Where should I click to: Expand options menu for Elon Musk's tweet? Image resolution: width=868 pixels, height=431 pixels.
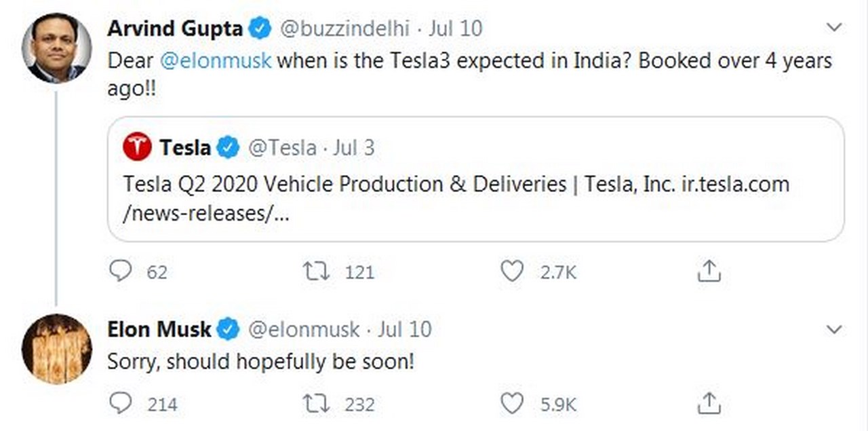pos(834,330)
